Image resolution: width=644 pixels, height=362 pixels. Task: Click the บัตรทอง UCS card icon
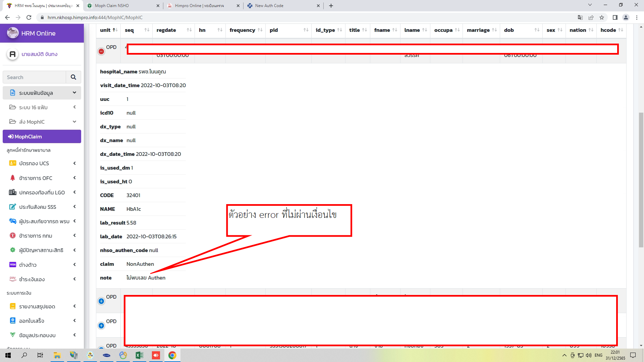point(13,163)
